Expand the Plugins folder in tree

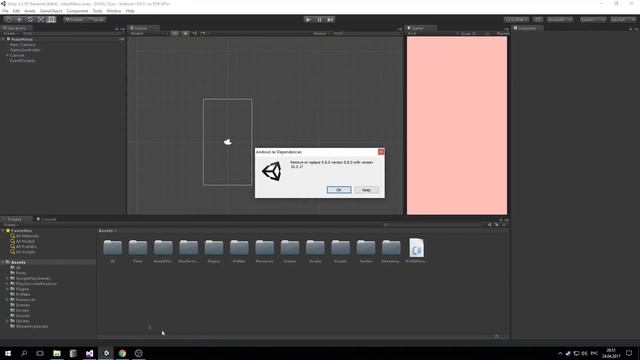point(7,289)
